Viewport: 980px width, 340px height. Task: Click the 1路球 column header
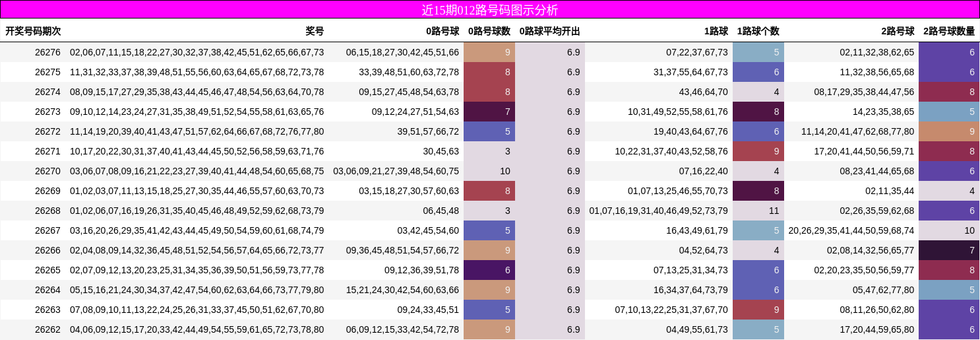[716, 31]
